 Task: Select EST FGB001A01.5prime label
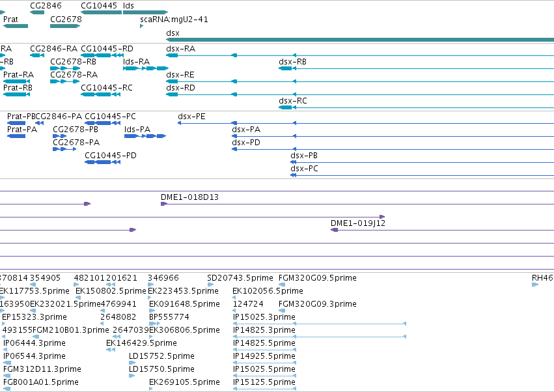point(40,382)
